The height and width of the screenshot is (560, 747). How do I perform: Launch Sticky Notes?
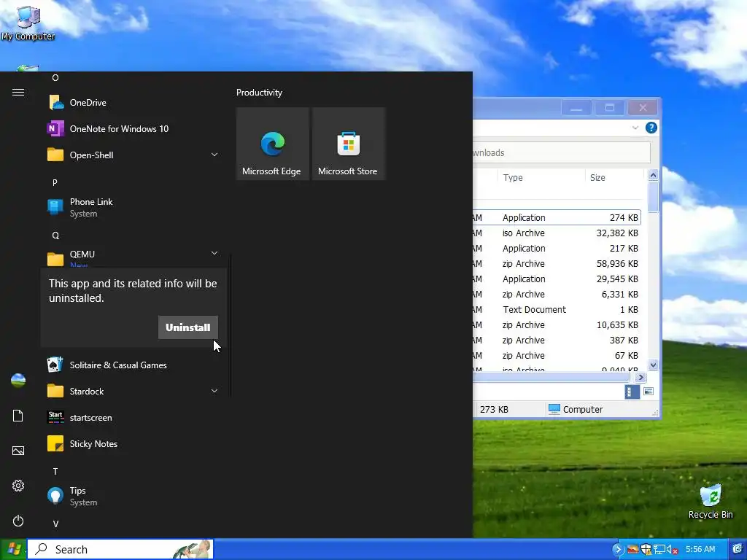[133, 444]
